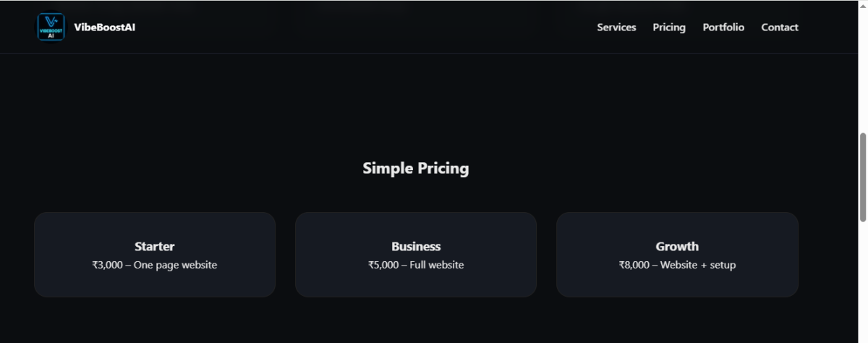Click the vertical scrollbar thumb
The image size is (868, 343).
(x=862, y=177)
